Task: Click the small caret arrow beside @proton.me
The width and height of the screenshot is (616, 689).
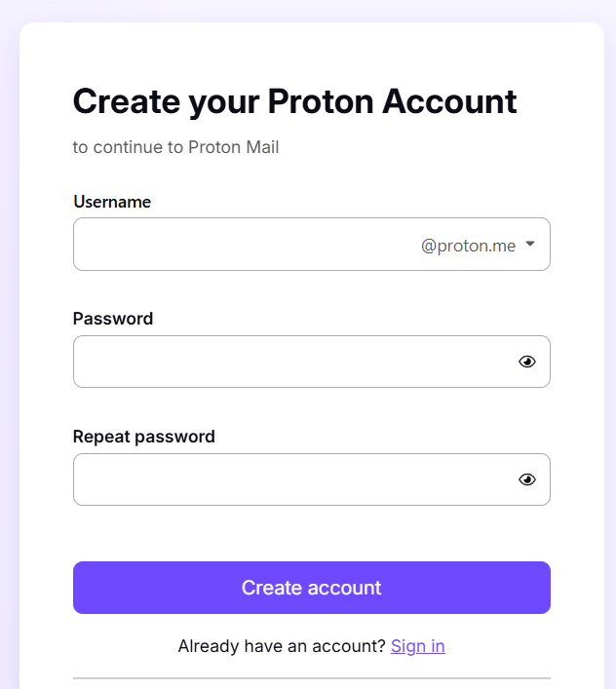Action: 530,244
